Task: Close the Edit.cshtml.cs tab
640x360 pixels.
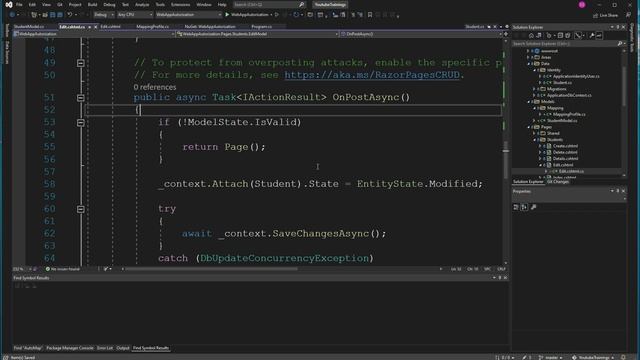Action: (96, 27)
